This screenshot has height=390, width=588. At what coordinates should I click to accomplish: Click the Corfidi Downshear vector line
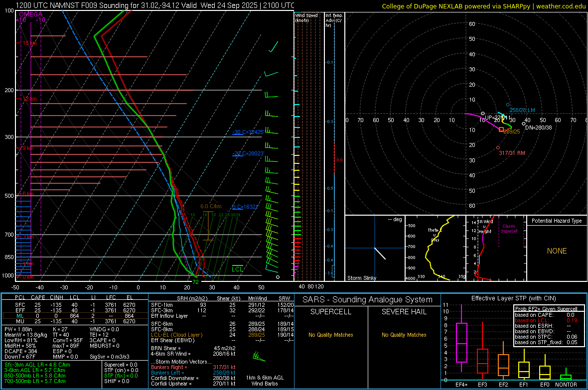point(193,378)
